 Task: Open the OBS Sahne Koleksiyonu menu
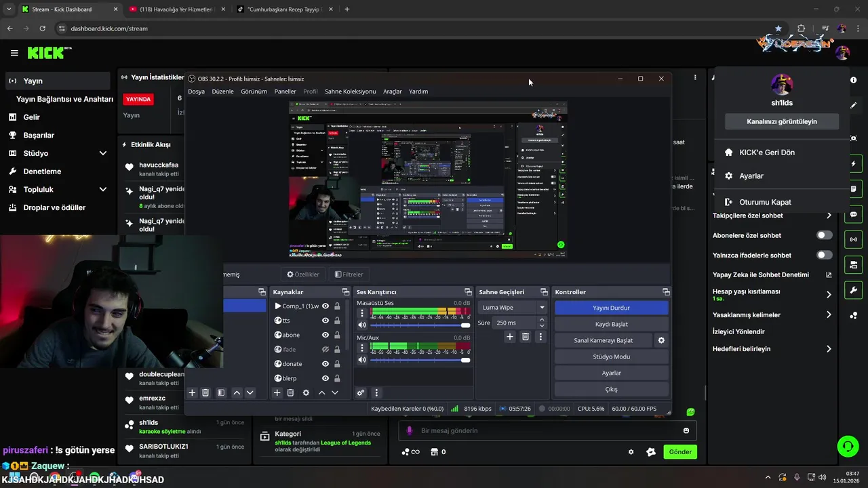(350, 91)
